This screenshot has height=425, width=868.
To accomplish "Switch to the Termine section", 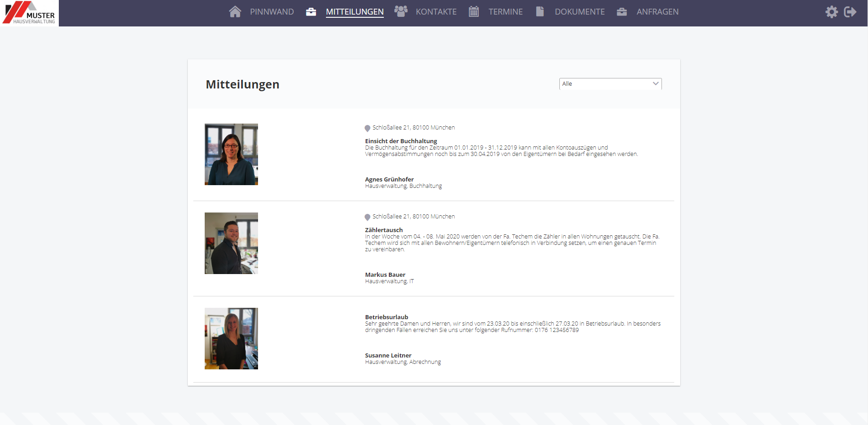I will tap(506, 12).
